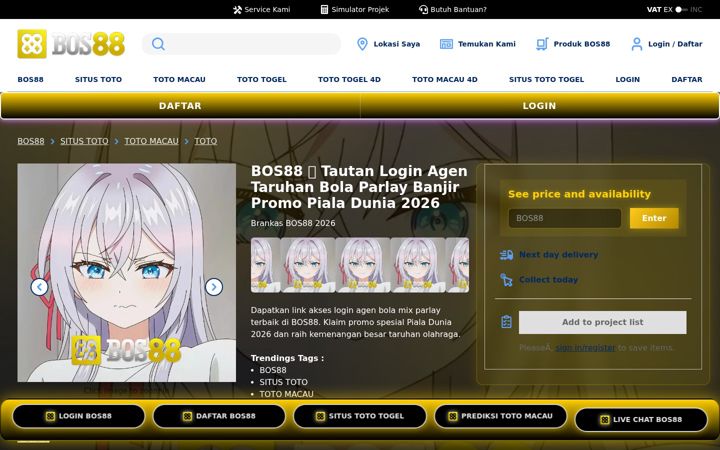Open Login / Daftar text link
Image resolution: width=720 pixels, height=450 pixels.
(675, 44)
